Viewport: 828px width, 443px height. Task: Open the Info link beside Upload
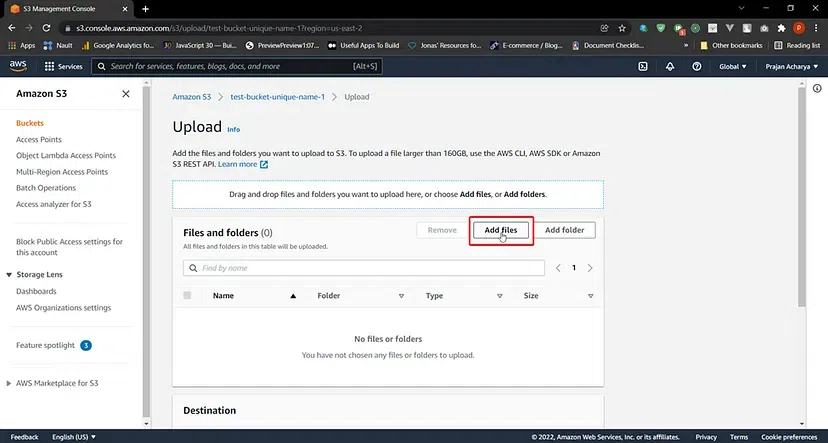pyautogui.click(x=233, y=129)
